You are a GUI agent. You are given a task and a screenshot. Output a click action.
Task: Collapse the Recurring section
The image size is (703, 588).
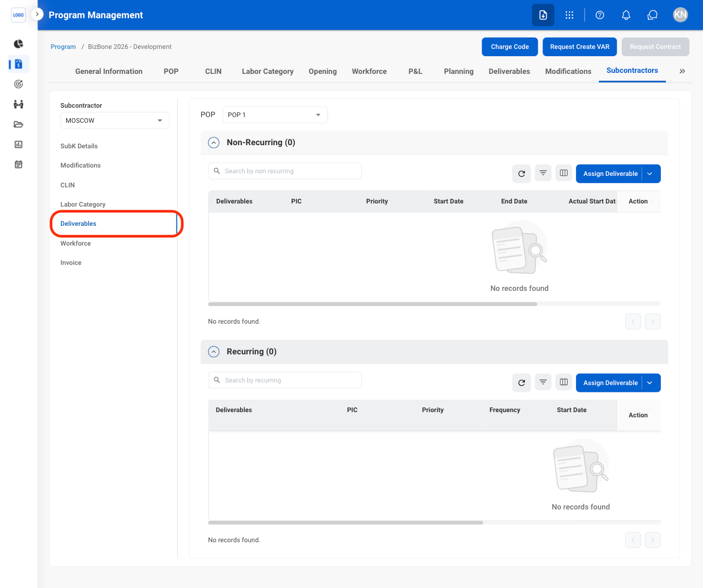click(x=214, y=352)
